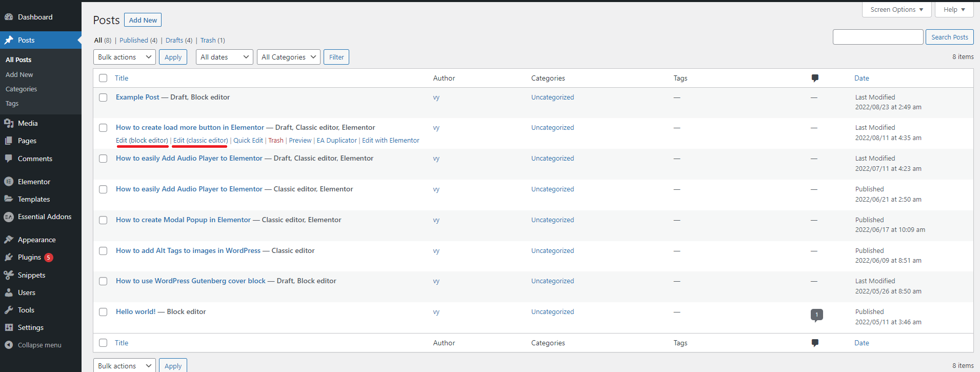
Task: Show the Published (4) posts filter
Action: [x=138, y=40]
